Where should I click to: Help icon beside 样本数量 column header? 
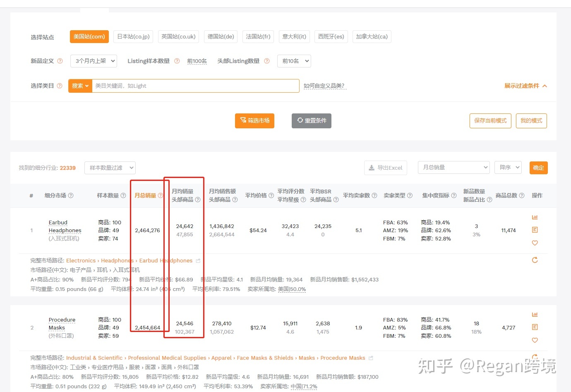(123, 195)
